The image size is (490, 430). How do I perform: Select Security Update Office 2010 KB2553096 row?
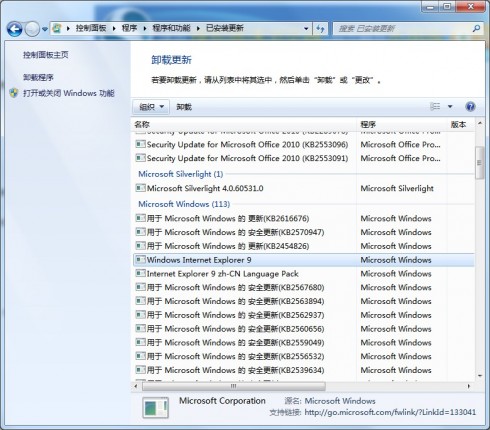pyautogui.click(x=303, y=144)
